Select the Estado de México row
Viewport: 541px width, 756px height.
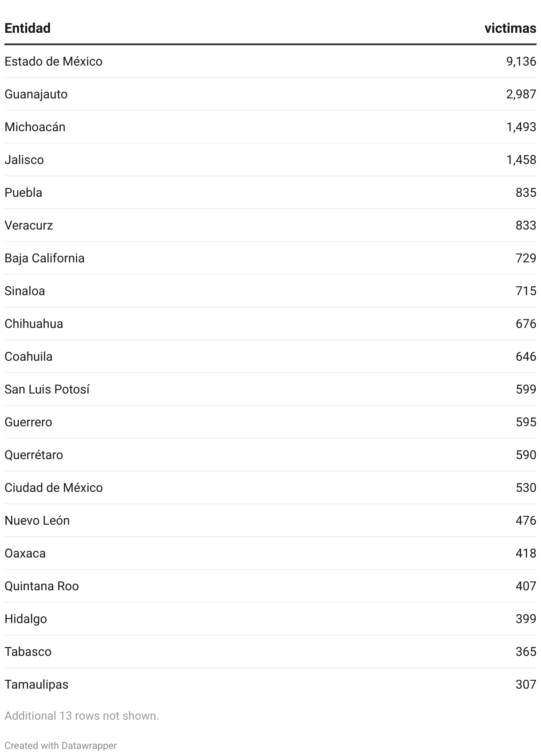270,61
